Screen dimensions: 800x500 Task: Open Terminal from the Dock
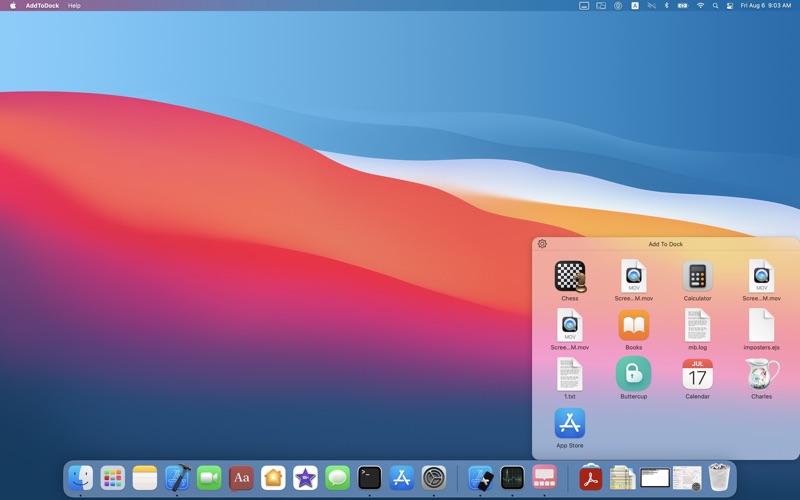click(x=370, y=478)
